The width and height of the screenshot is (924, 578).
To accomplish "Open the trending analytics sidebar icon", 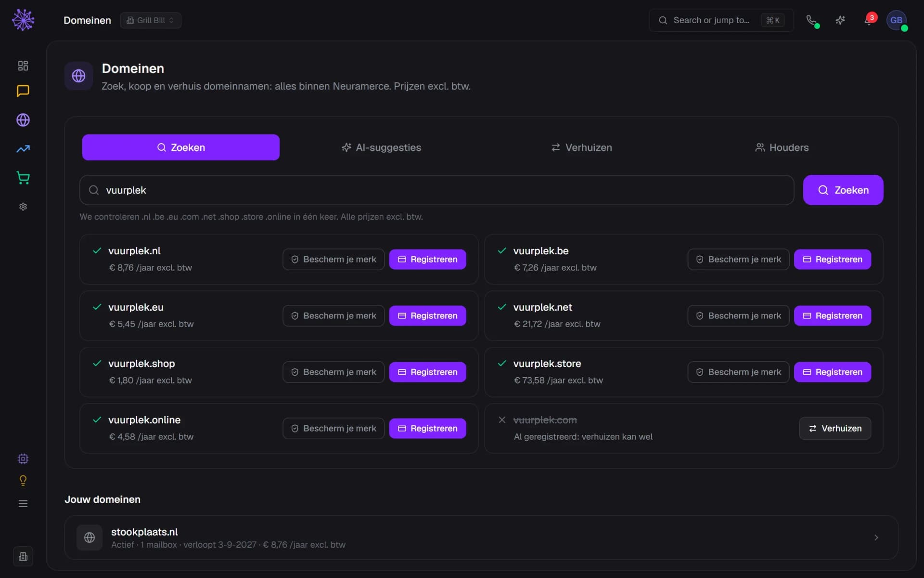I will (23, 149).
